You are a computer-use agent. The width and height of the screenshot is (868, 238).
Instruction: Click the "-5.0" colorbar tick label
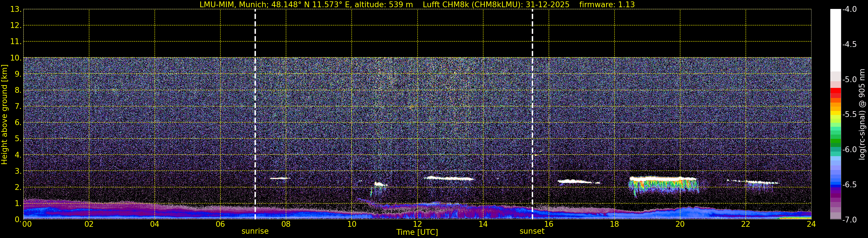[849, 80]
